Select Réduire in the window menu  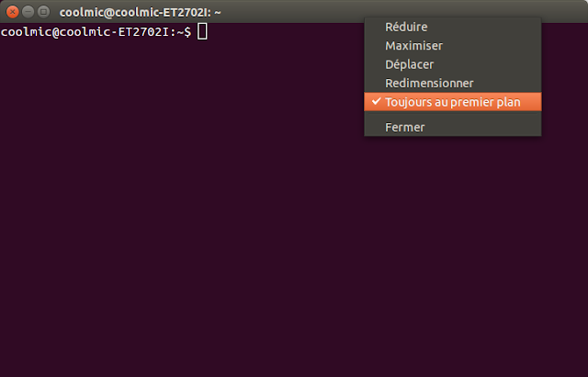tap(453, 27)
